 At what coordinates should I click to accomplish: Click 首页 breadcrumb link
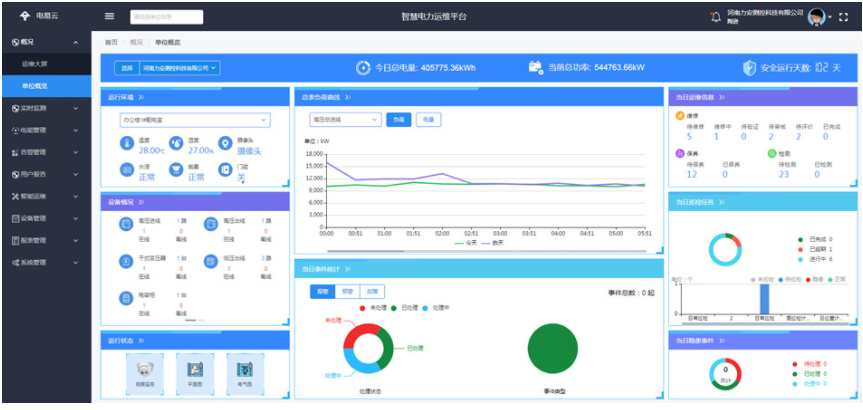click(111, 42)
